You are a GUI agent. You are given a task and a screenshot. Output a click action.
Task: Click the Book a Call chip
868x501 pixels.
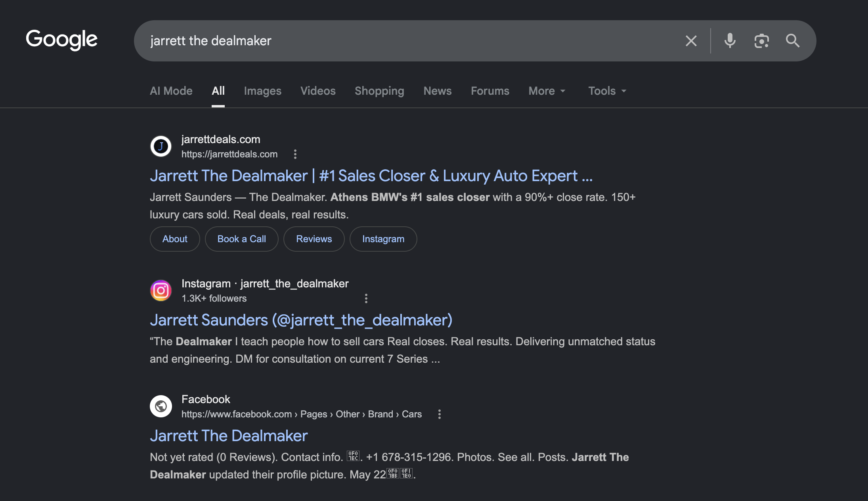click(242, 239)
